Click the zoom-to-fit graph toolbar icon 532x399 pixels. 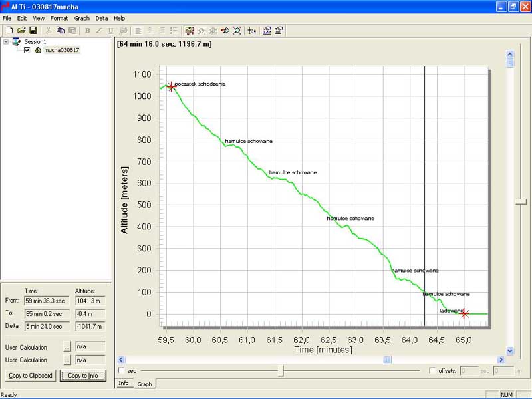(237, 30)
